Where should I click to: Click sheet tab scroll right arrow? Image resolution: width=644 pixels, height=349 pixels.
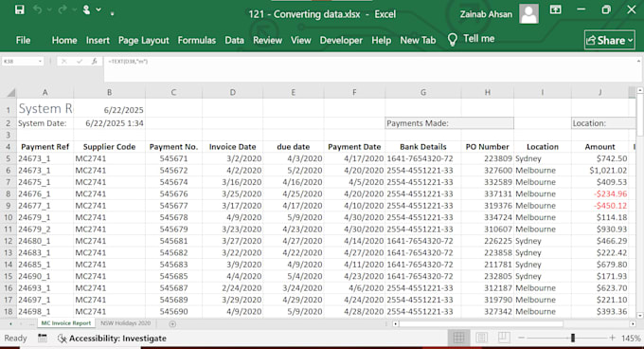click(21, 324)
